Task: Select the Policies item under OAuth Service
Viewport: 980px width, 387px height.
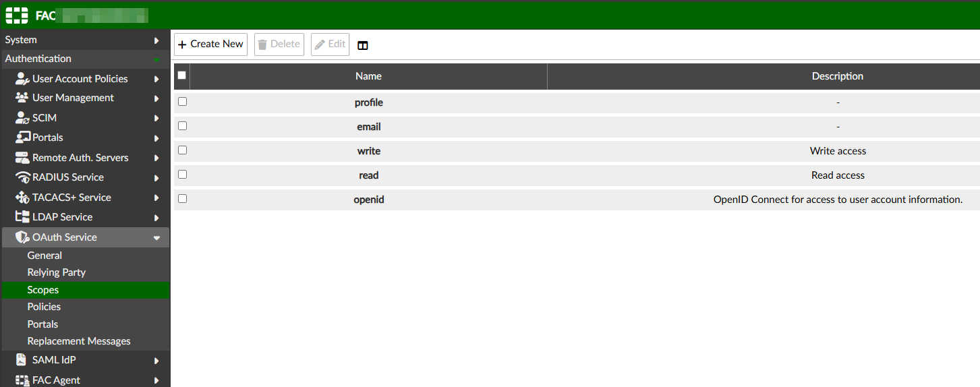Action: (44, 307)
